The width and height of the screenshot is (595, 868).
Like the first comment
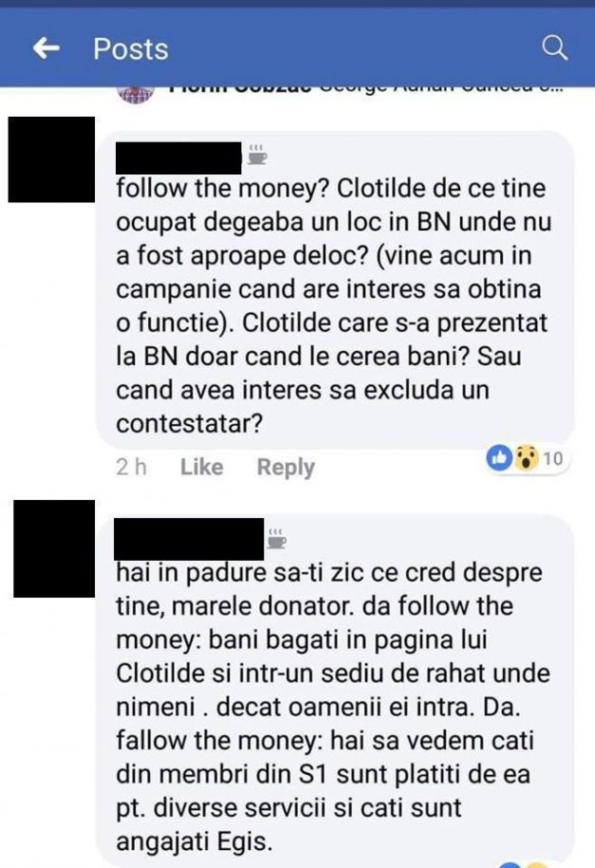202,467
